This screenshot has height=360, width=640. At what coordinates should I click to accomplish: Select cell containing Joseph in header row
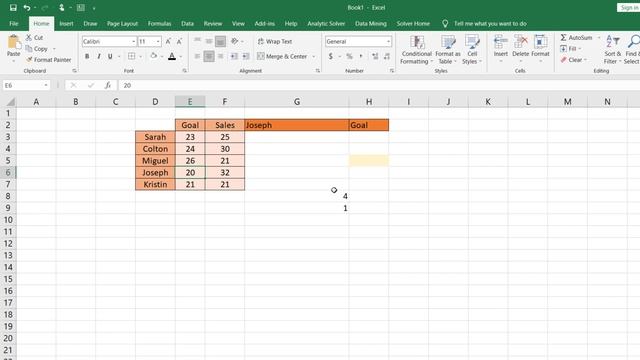pyautogui.click(x=297, y=125)
